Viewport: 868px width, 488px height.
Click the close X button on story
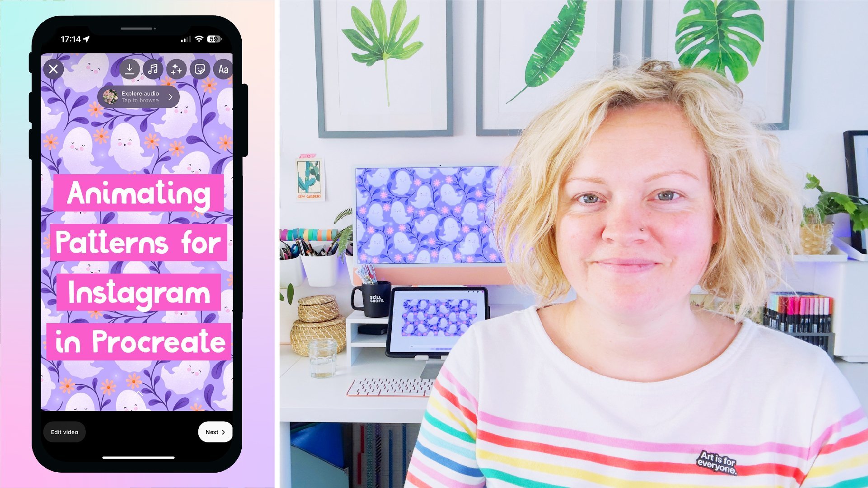[53, 70]
